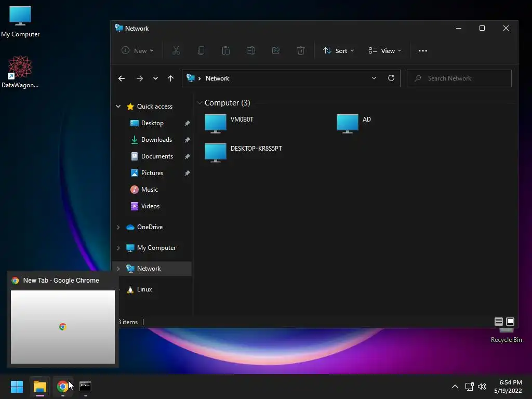Open network status tray icon
The height and width of the screenshot is (399, 532).
[469, 387]
